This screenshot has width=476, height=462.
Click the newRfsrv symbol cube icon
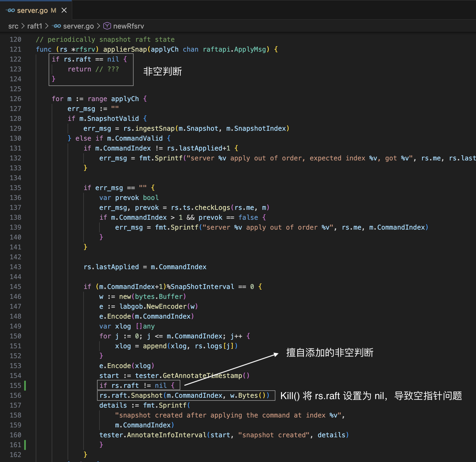point(107,26)
